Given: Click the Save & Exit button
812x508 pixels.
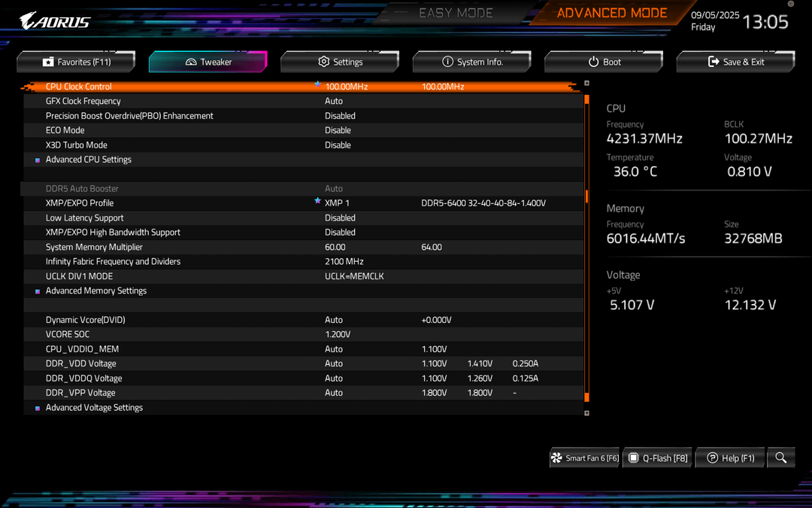Looking at the screenshot, I should tap(735, 62).
